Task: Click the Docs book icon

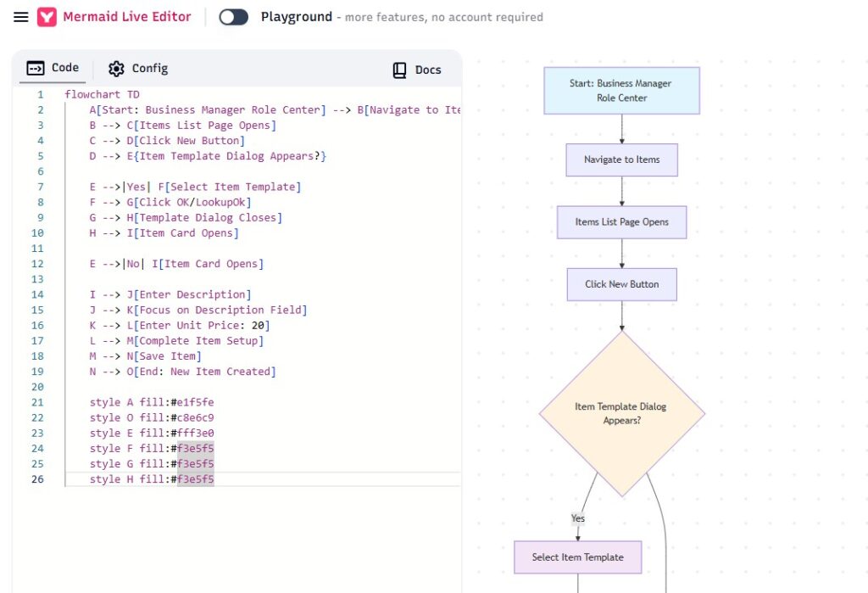Action: point(400,70)
